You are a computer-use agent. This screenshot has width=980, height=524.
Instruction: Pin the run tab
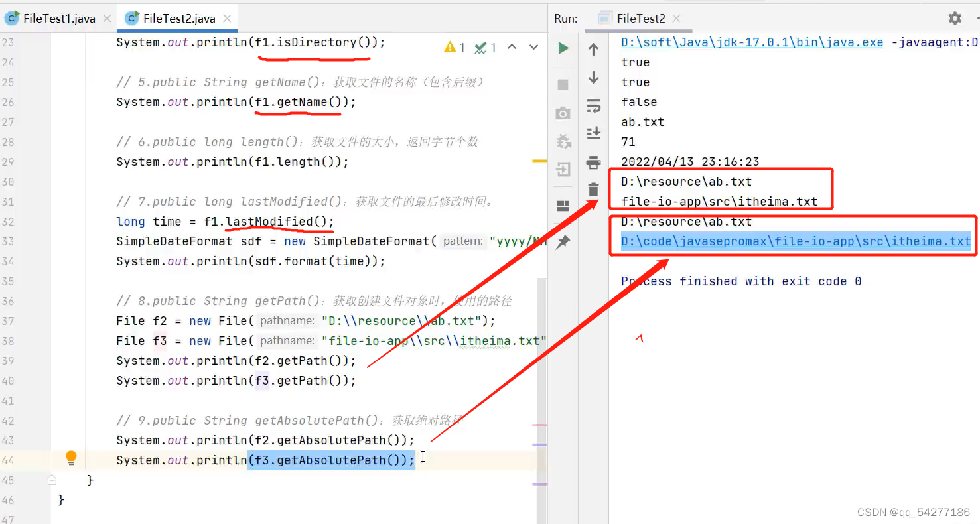pos(563,242)
